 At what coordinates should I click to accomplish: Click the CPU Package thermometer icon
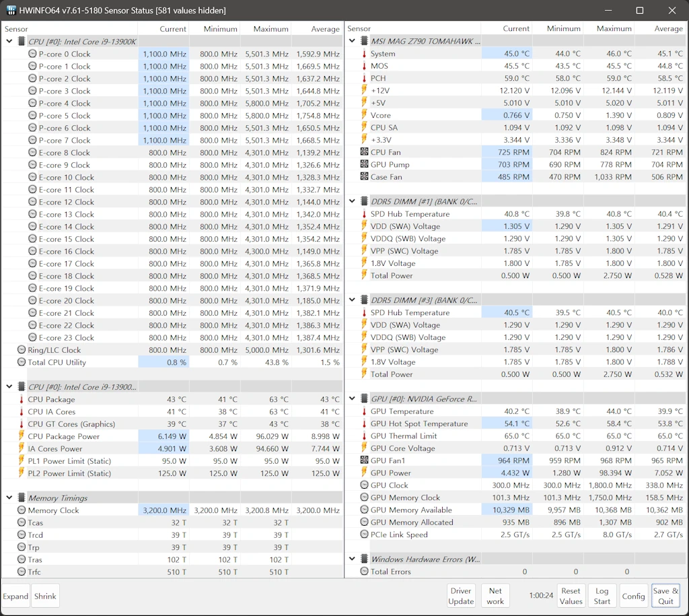click(22, 399)
